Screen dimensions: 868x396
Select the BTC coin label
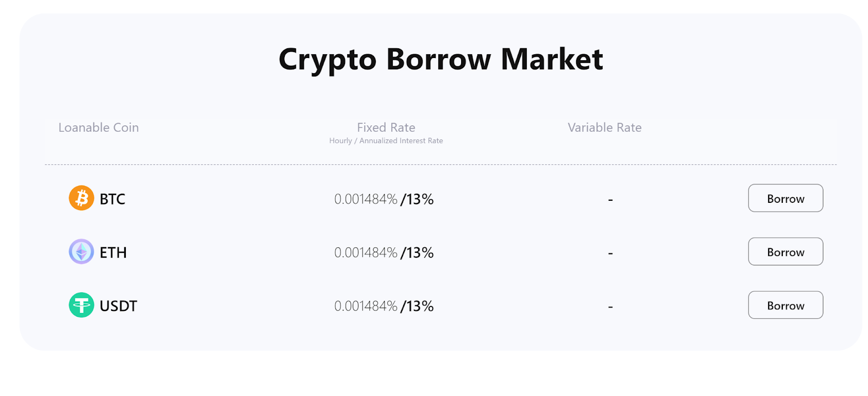(x=112, y=199)
